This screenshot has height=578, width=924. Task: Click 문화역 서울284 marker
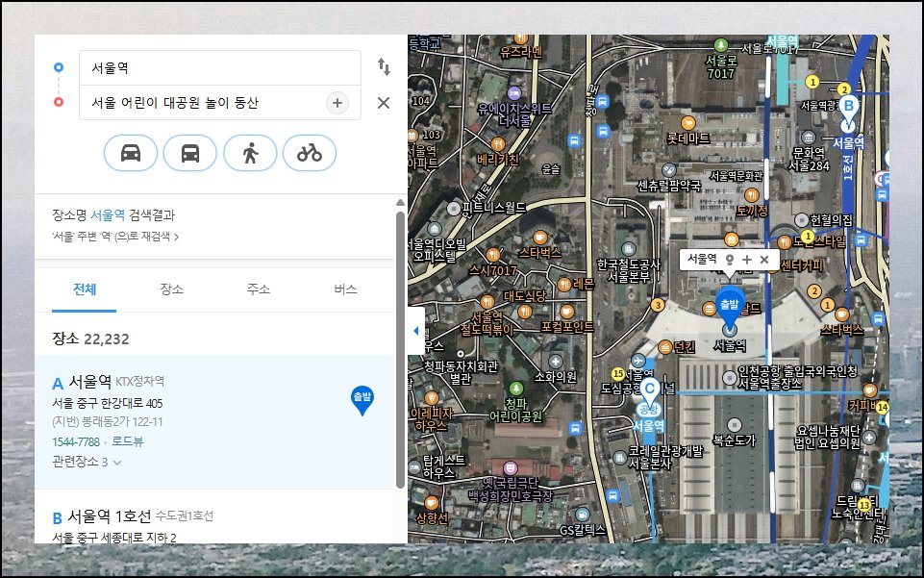pyautogui.click(x=809, y=138)
